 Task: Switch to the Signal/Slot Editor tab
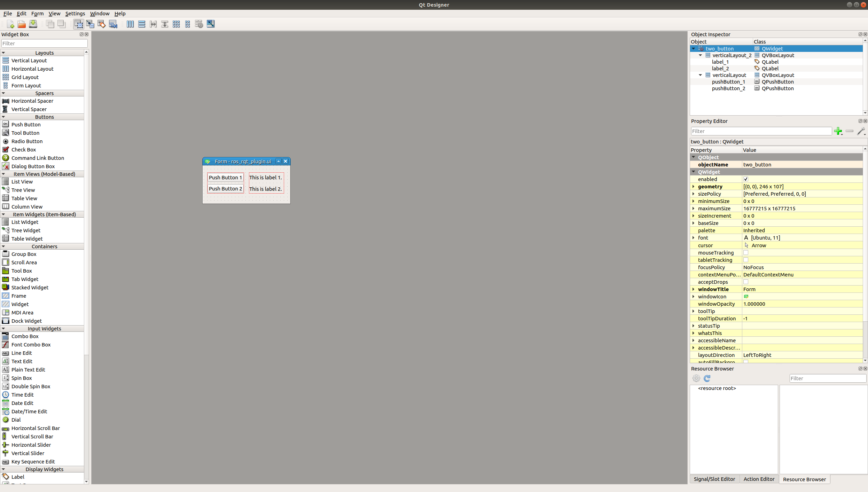(x=714, y=479)
